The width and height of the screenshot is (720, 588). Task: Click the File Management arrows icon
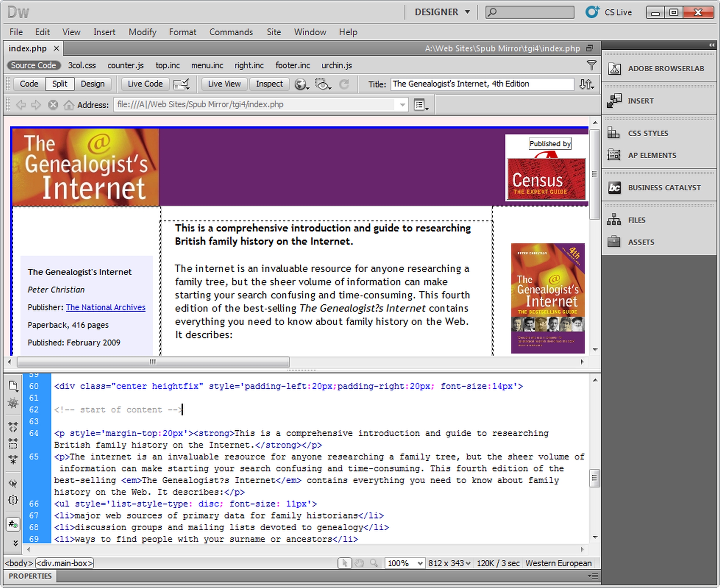(586, 84)
